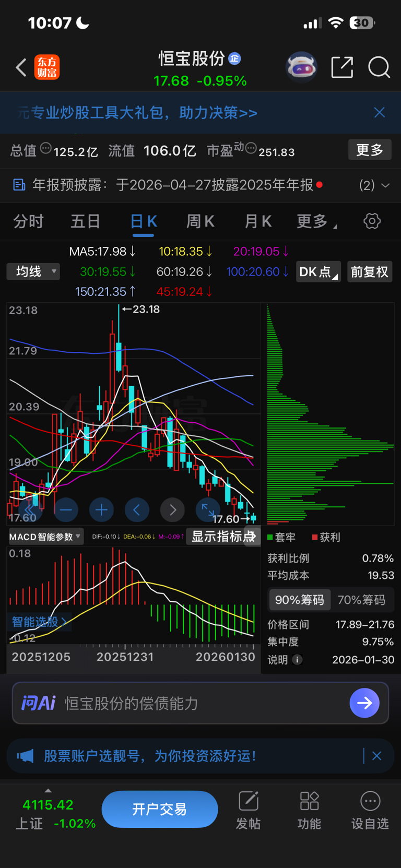Select the 日K tab
The height and width of the screenshot is (868, 401).
(144, 221)
